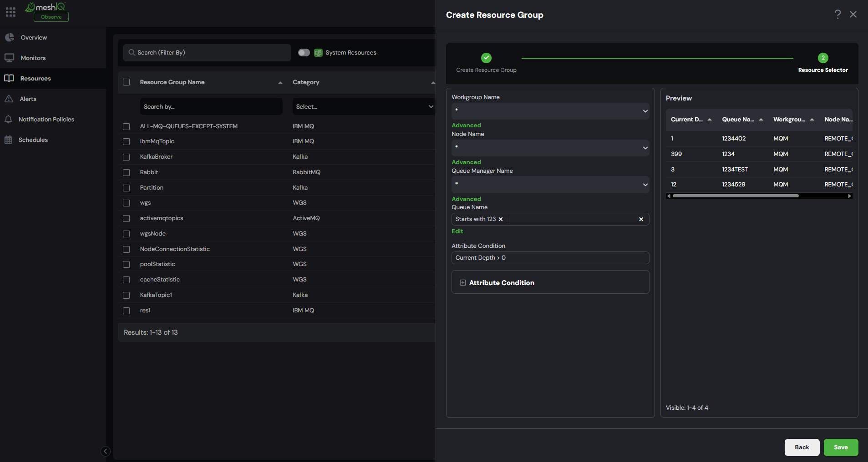Check the KafkaBroker row checkbox
This screenshot has width=868, height=462.
coord(127,157)
